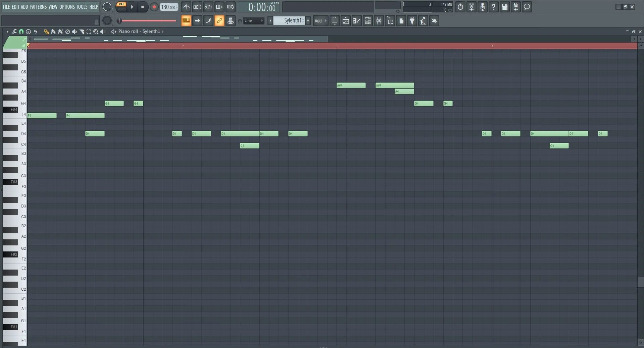This screenshot has height=348, width=644.
Task: Toggle typing keyboard to piano
Action: [x=186, y=21]
